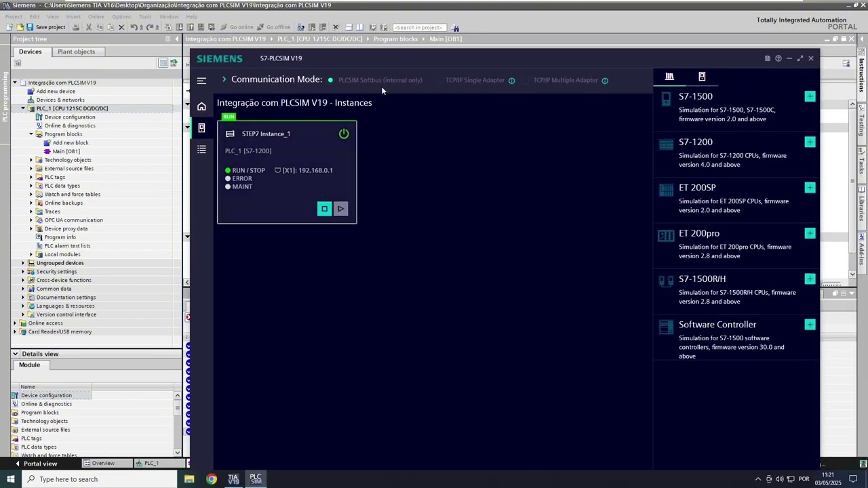Viewport: 868px width, 488px height.
Task: Expand the Communication Mode section
Action: (x=224, y=79)
